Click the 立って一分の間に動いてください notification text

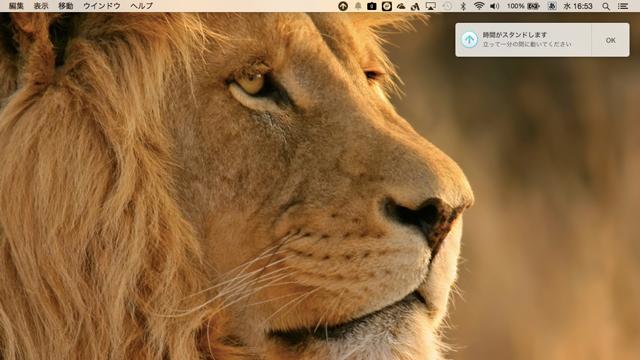[527, 44]
